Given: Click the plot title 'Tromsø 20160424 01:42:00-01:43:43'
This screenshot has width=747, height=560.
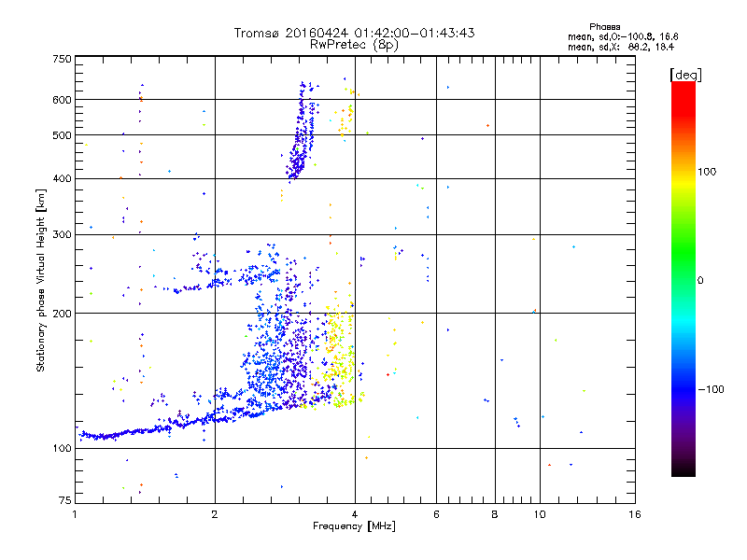Looking at the screenshot, I should (354, 33).
